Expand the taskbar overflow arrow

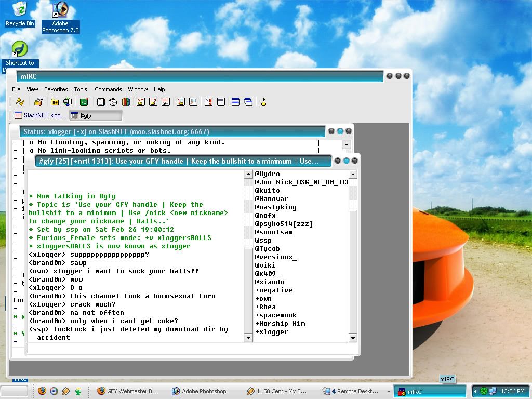click(389, 391)
